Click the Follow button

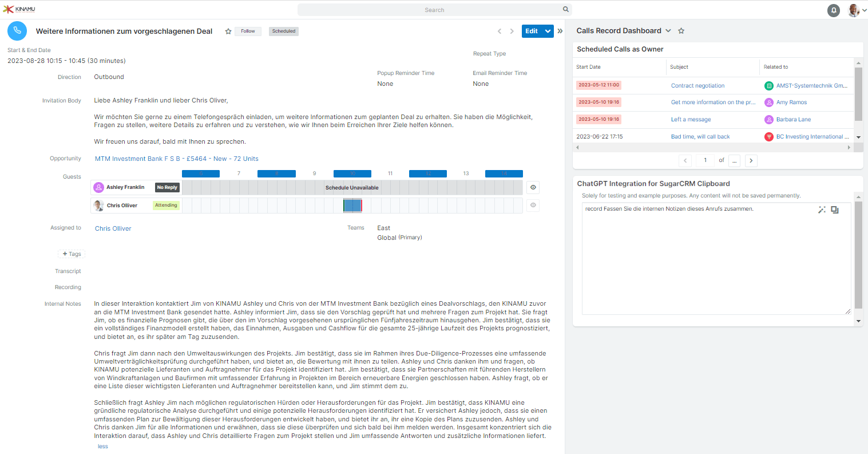tap(248, 31)
